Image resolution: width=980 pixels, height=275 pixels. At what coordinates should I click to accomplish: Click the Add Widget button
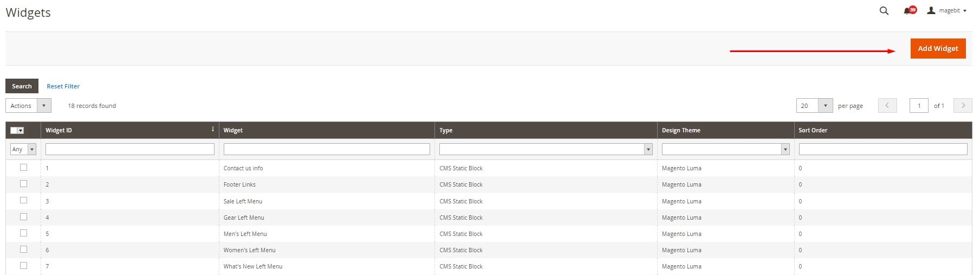pos(938,48)
